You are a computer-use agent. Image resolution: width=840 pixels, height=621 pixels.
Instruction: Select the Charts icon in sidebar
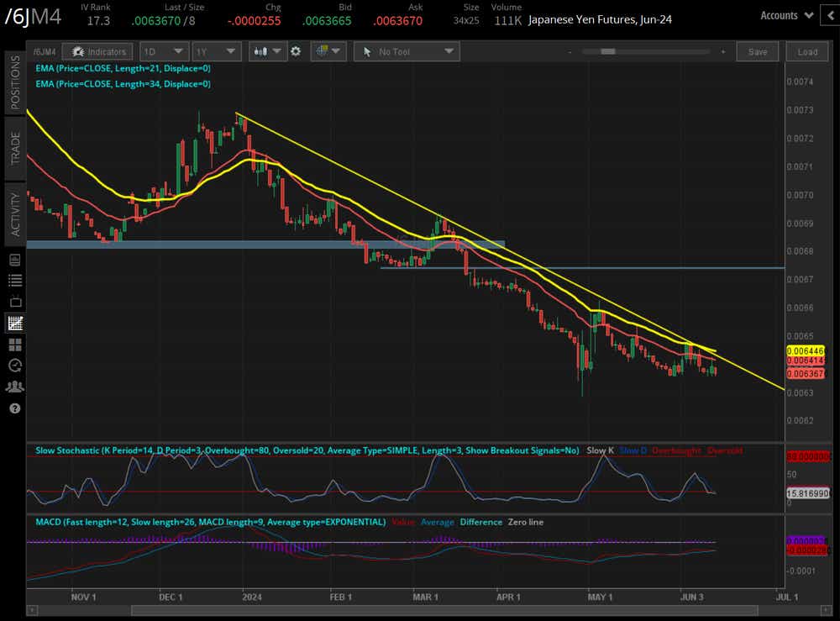pyautogui.click(x=14, y=323)
